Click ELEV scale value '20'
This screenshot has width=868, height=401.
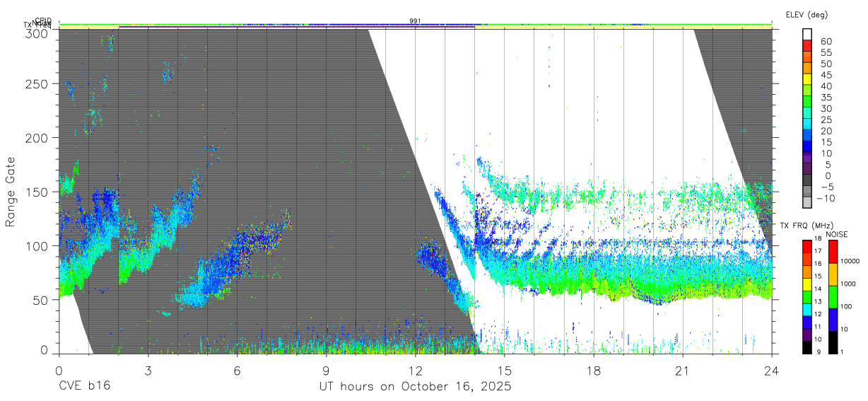[x=826, y=131]
